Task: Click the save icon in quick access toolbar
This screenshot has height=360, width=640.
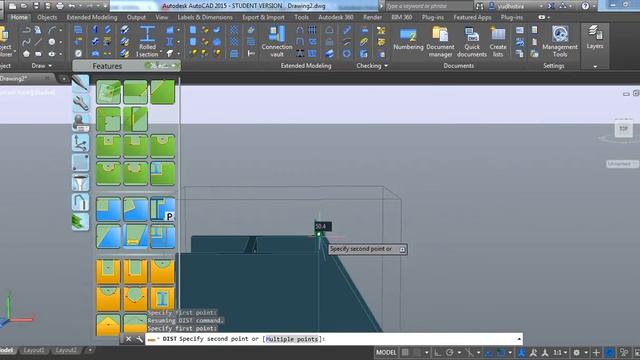Action: pos(36,6)
